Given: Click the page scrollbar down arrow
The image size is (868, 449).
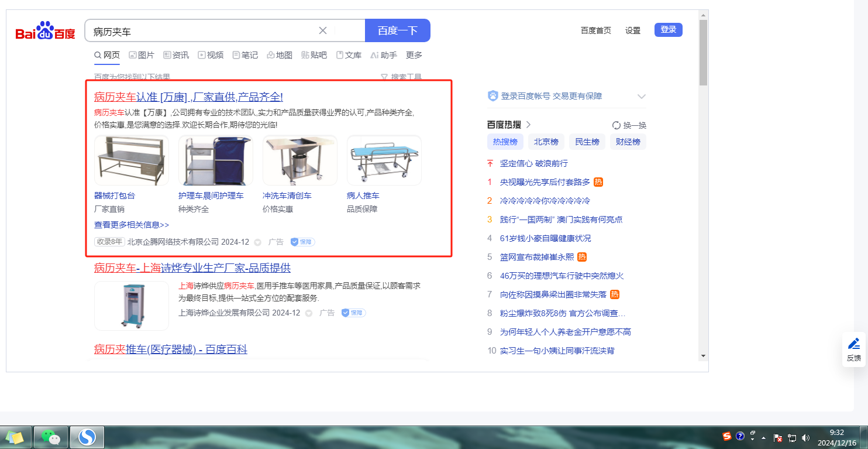Looking at the screenshot, I should pyautogui.click(x=703, y=355).
